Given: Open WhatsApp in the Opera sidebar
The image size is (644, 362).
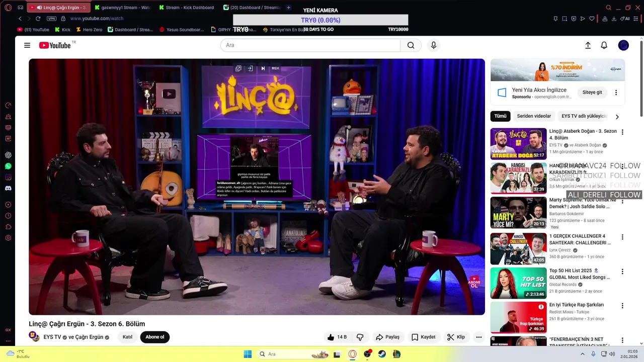Looking at the screenshot, I should pos(8,166).
